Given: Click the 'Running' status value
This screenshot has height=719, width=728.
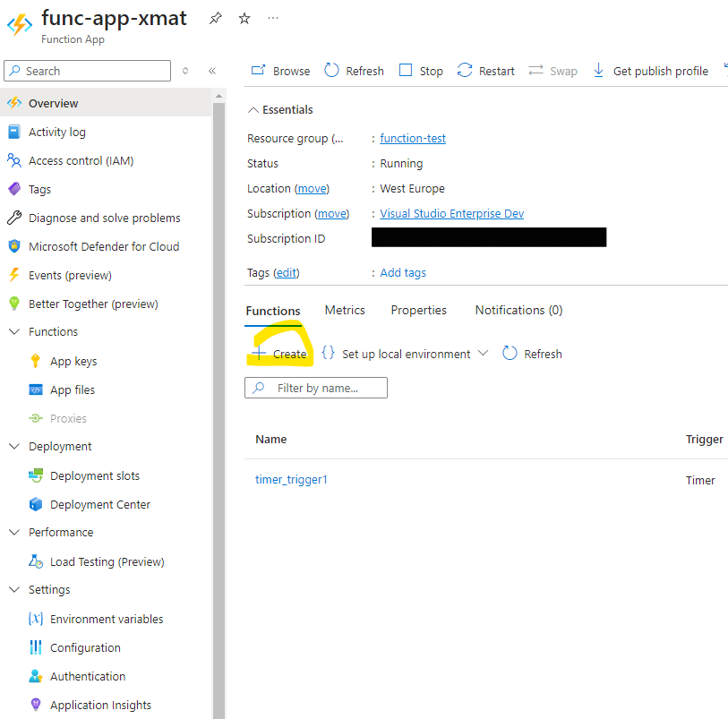Looking at the screenshot, I should pyautogui.click(x=401, y=163).
